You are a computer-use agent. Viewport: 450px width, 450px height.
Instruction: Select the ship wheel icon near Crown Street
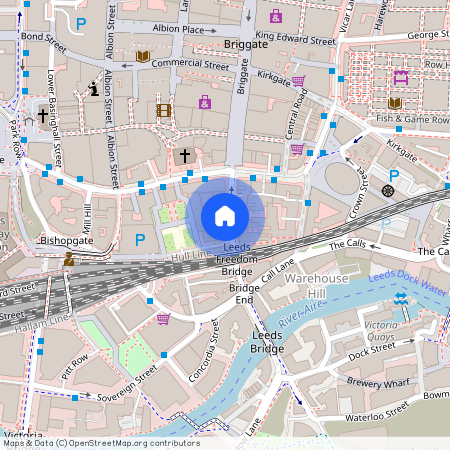(388, 191)
